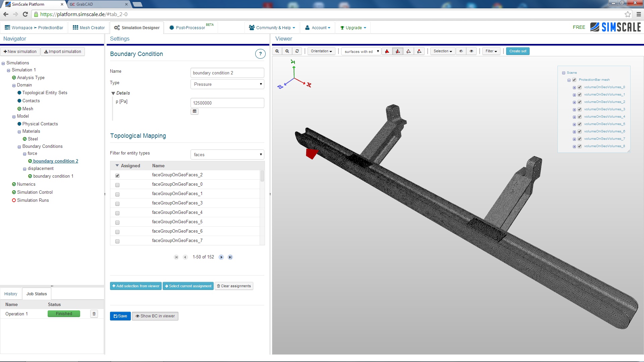The image size is (644, 362).
Task: Click Clear assignments
Action: click(234, 286)
